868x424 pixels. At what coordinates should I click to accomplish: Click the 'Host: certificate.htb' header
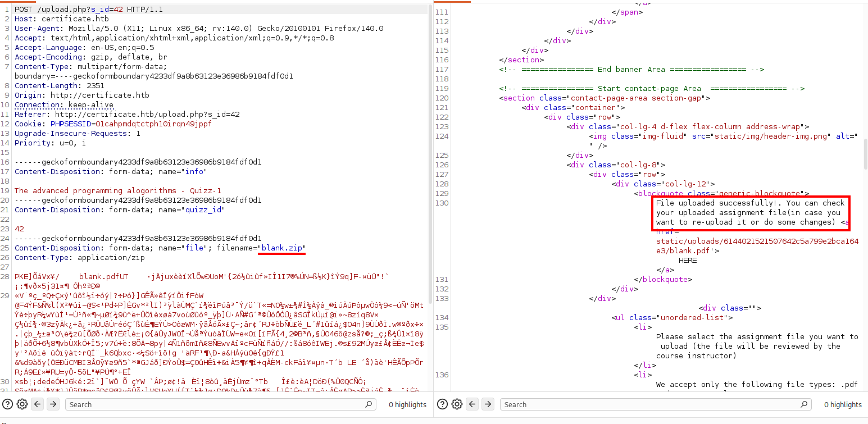[x=62, y=19]
